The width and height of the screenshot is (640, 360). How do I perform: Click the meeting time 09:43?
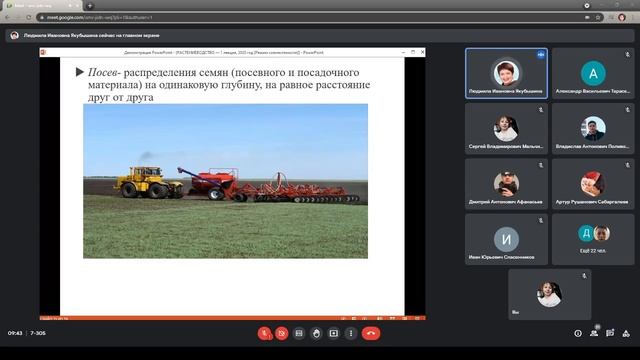tap(15, 333)
